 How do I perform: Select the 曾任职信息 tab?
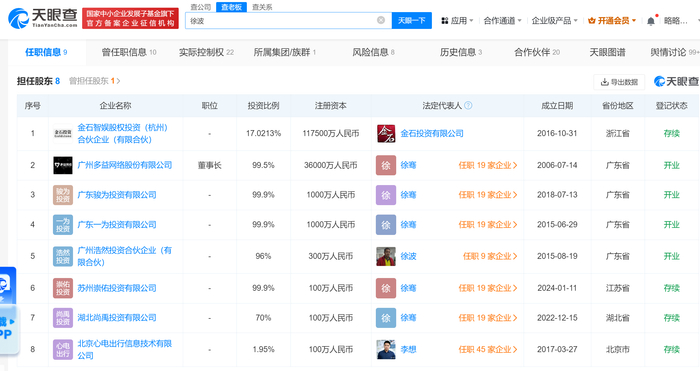pyautogui.click(x=129, y=52)
